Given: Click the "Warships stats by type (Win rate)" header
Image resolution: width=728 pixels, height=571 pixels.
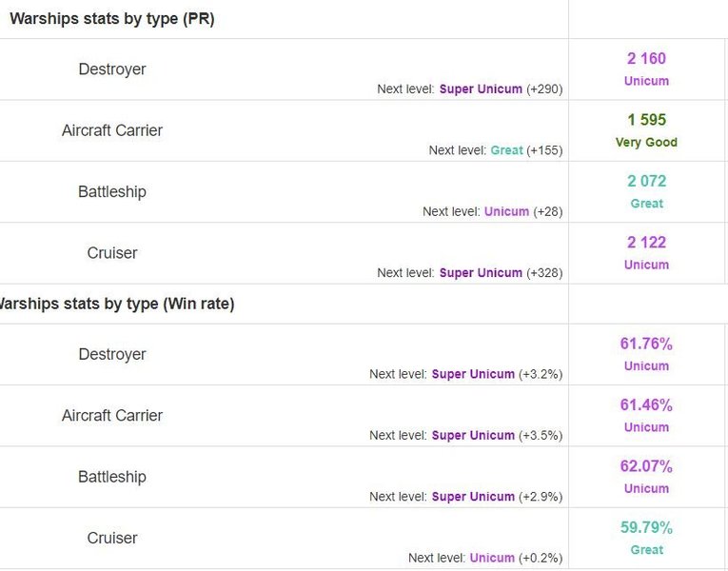Looking at the screenshot, I should point(119,305).
